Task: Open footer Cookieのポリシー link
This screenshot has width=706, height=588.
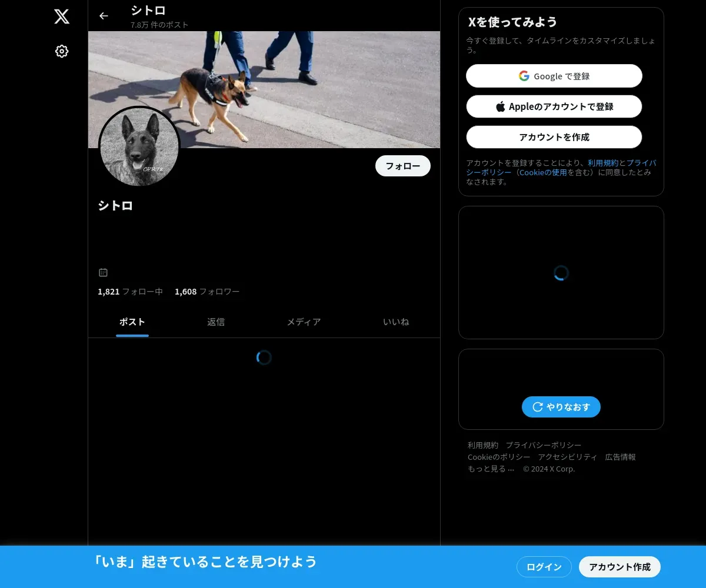Action: tap(499, 457)
